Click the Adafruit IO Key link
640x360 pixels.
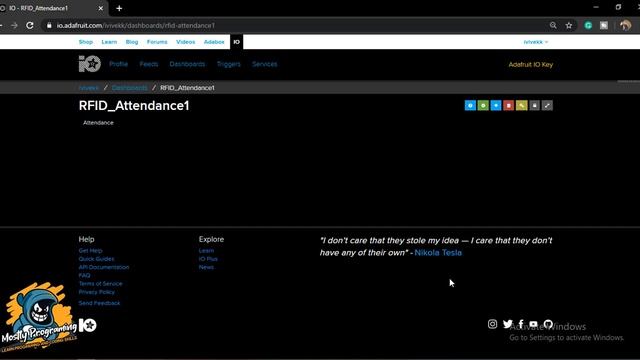531,64
